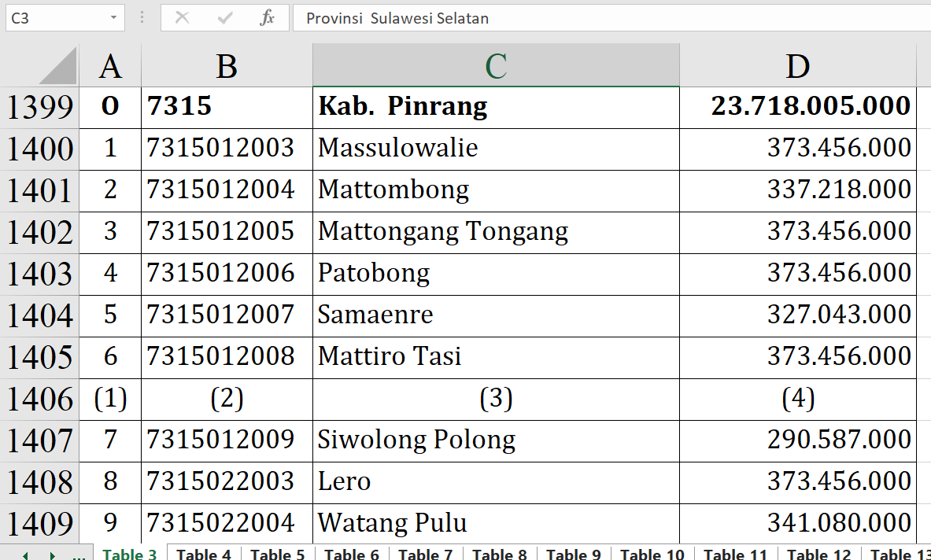Click the Insert Function fx icon

(x=267, y=18)
